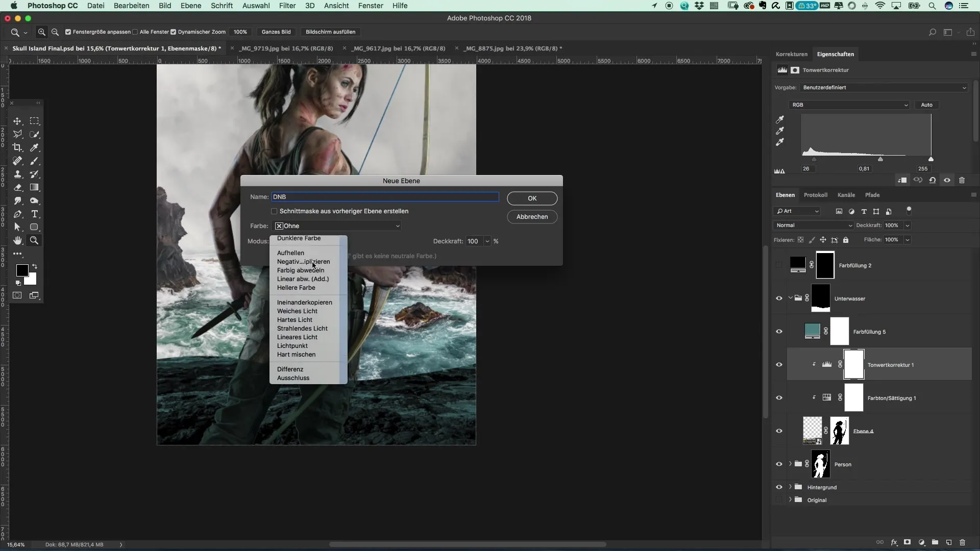
Task: Click the zoom-in magnifier in options bar
Action: [42, 32]
